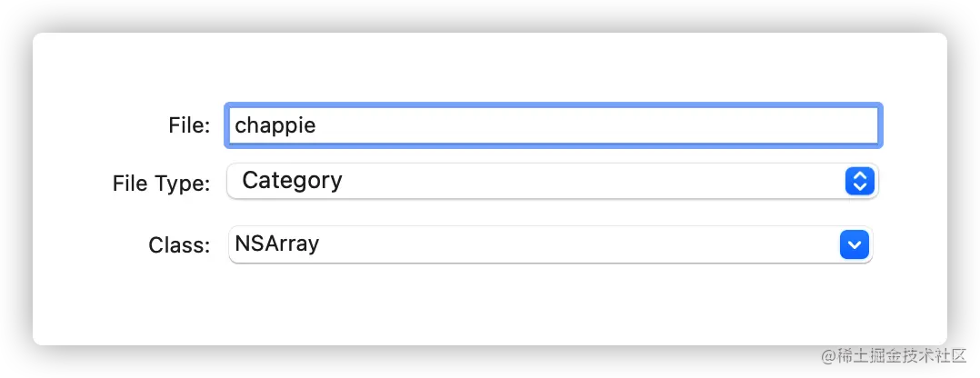
Task: Click the "@" symbol in the watermark
Action: [827, 354]
